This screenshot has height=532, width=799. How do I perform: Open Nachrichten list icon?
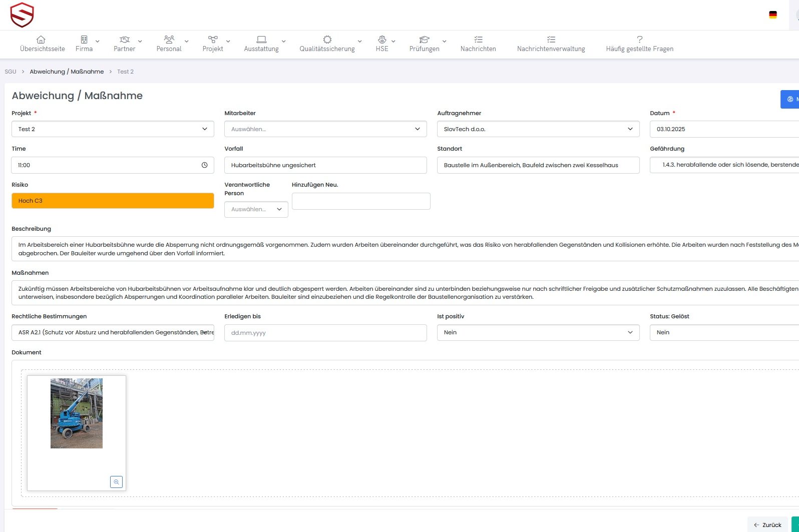tap(478, 40)
